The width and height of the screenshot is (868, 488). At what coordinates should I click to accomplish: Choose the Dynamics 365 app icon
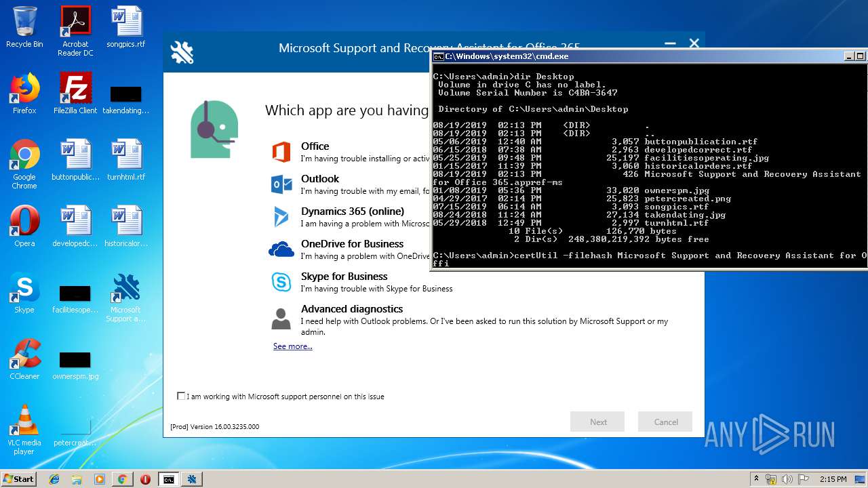coord(281,217)
